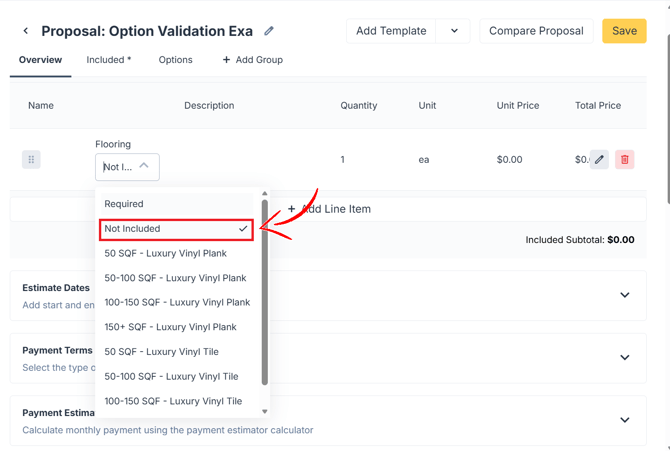
Task: Edit proposal title with pencil icon
Action: (269, 31)
